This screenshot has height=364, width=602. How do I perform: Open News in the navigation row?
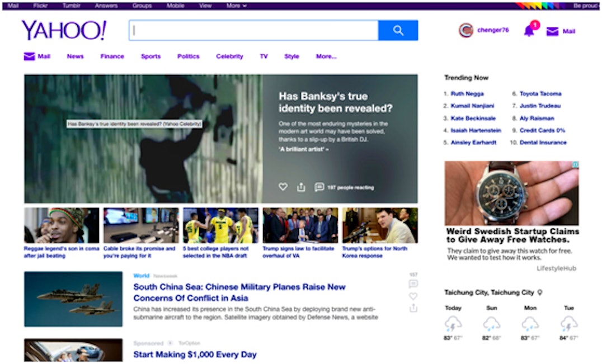click(75, 56)
